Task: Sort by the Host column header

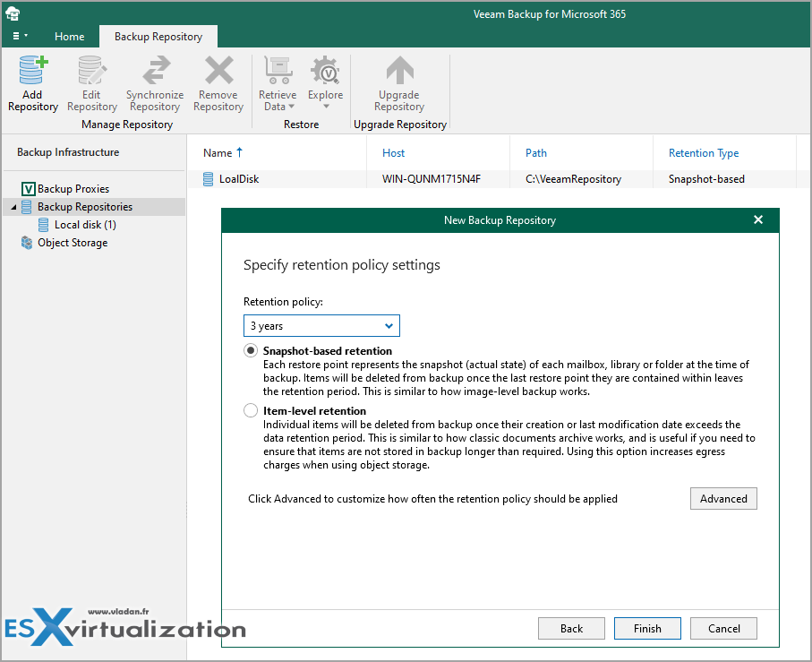Action: click(394, 153)
